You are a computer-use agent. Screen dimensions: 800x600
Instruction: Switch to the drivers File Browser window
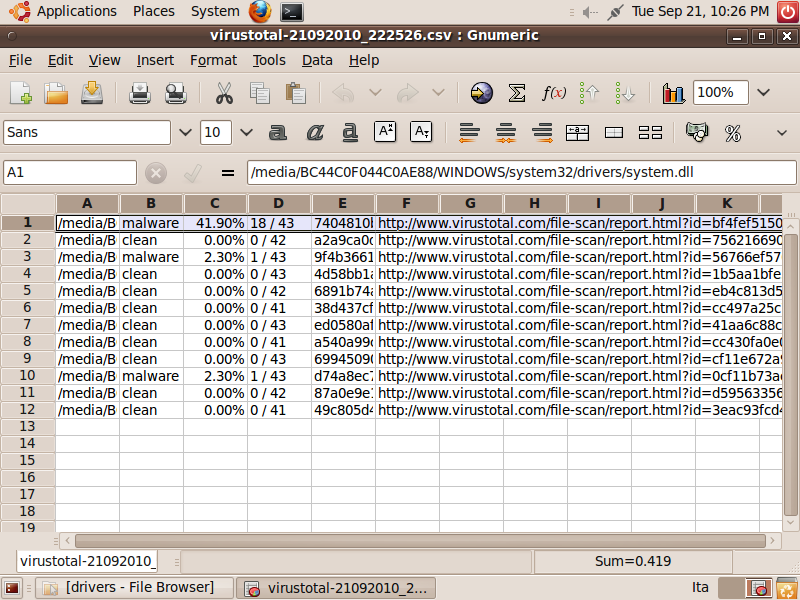coord(135,588)
